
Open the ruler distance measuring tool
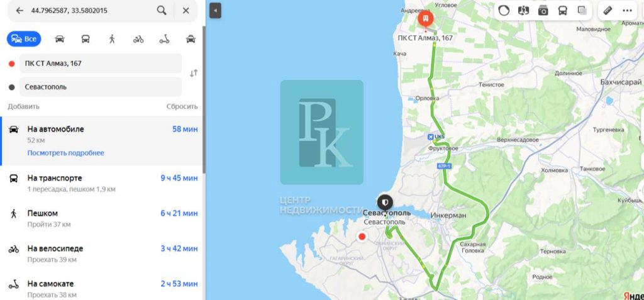click(x=608, y=11)
